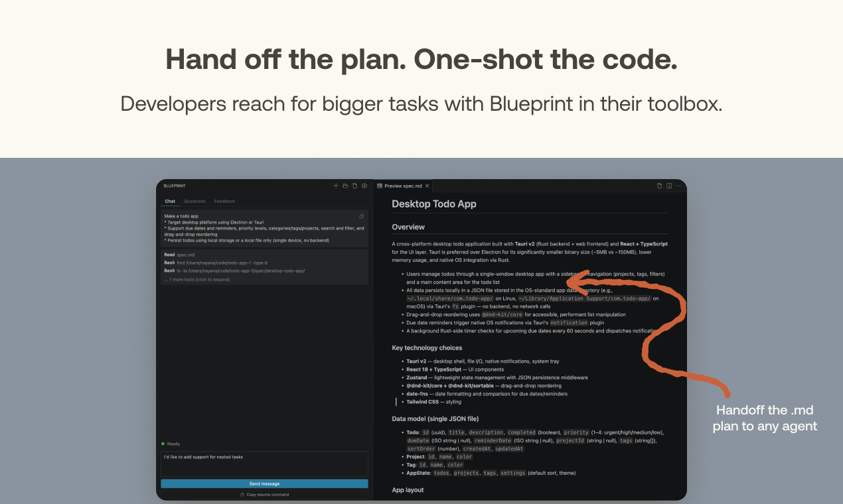Click the open folder icon in Blueprint header
Image resolution: width=843 pixels, height=504 pixels.
[345, 186]
